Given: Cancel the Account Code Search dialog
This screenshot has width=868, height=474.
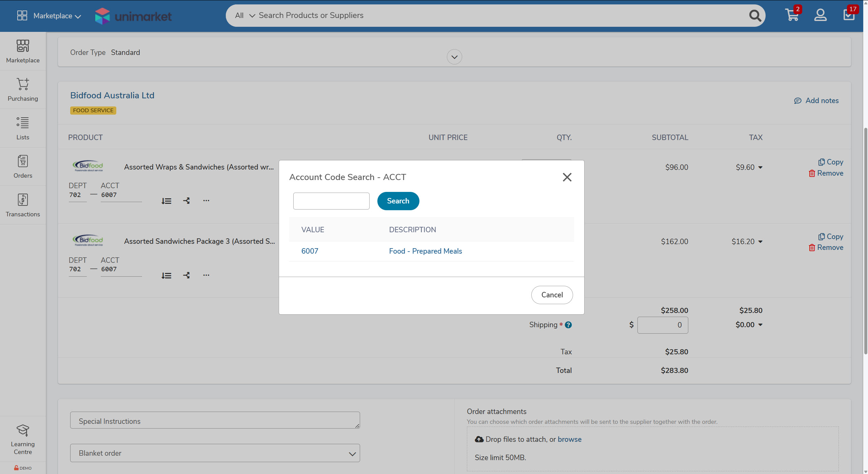Looking at the screenshot, I should pyautogui.click(x=552, y=295).
